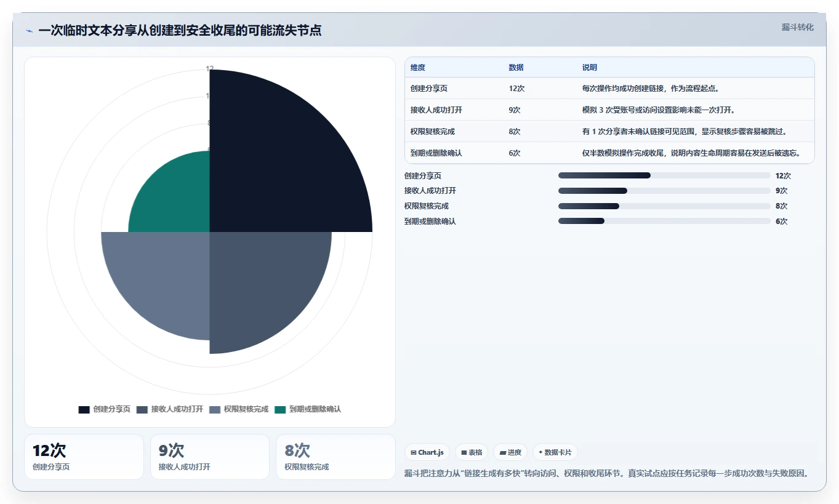
Task: Click the 12次 value in the table
Action: point(517,89)
